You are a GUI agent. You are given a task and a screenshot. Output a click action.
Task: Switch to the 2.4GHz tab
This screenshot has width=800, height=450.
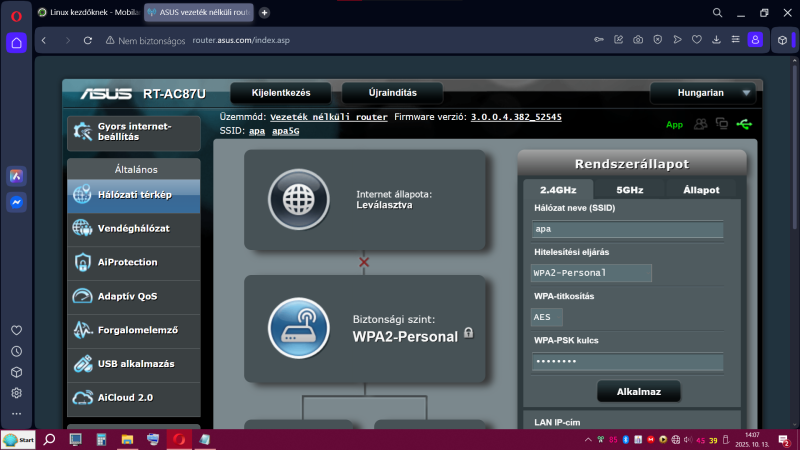click(558, 190)
